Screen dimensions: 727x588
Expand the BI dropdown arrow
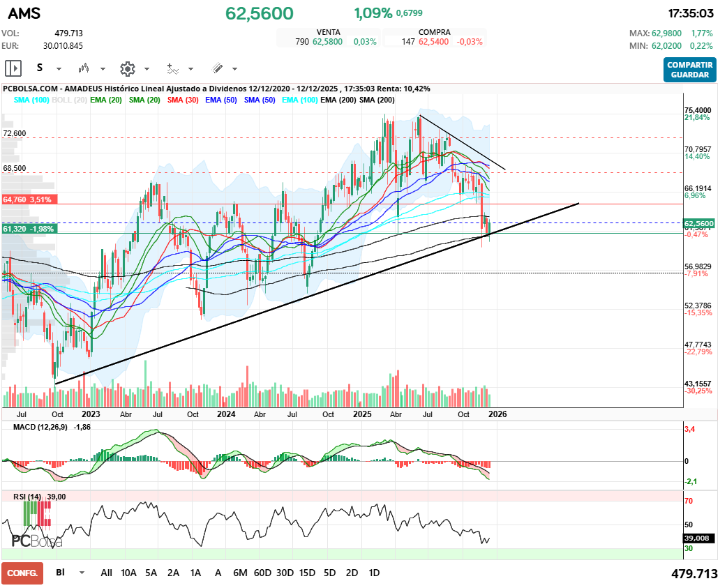point(82,573)
